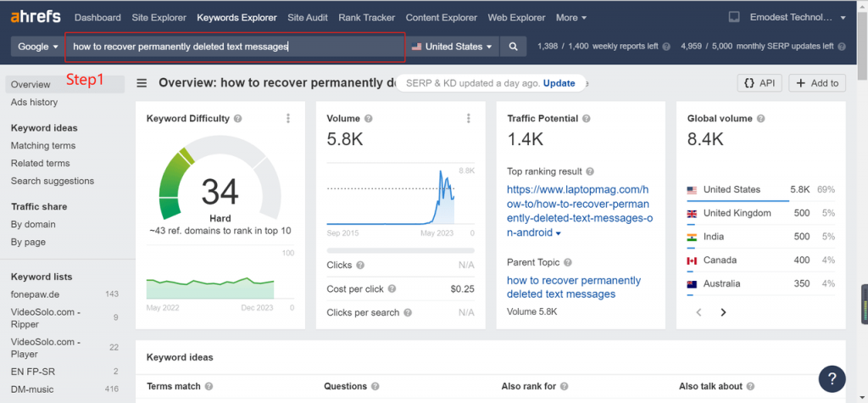Open the Parent Topic keyword link
Screen dimensions: 868x403
click(574, 287)
